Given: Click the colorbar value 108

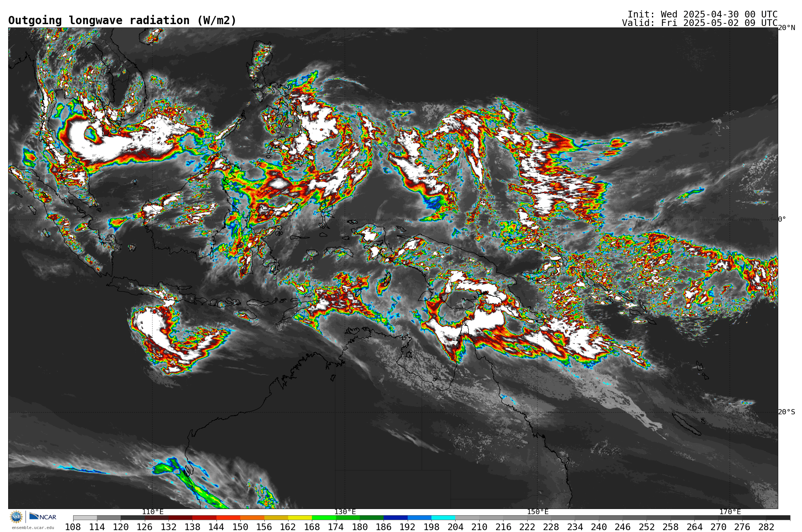Looking at the screenshot, I should click(x=73, y=527).
